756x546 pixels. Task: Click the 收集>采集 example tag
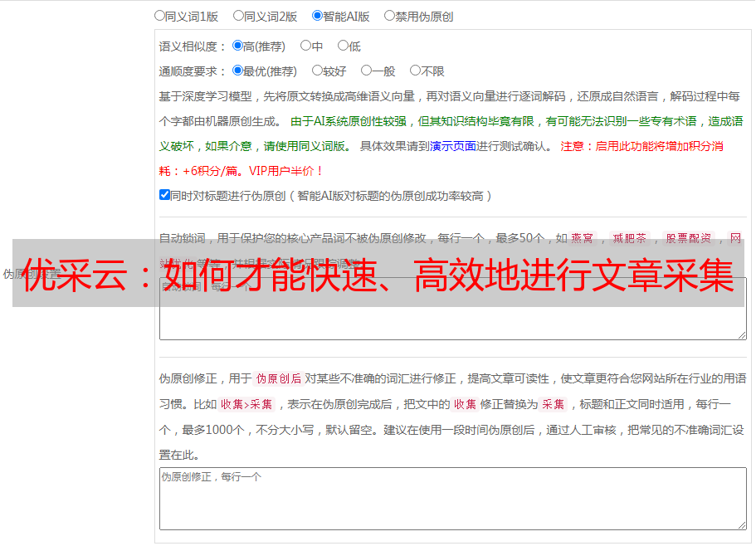246,404
